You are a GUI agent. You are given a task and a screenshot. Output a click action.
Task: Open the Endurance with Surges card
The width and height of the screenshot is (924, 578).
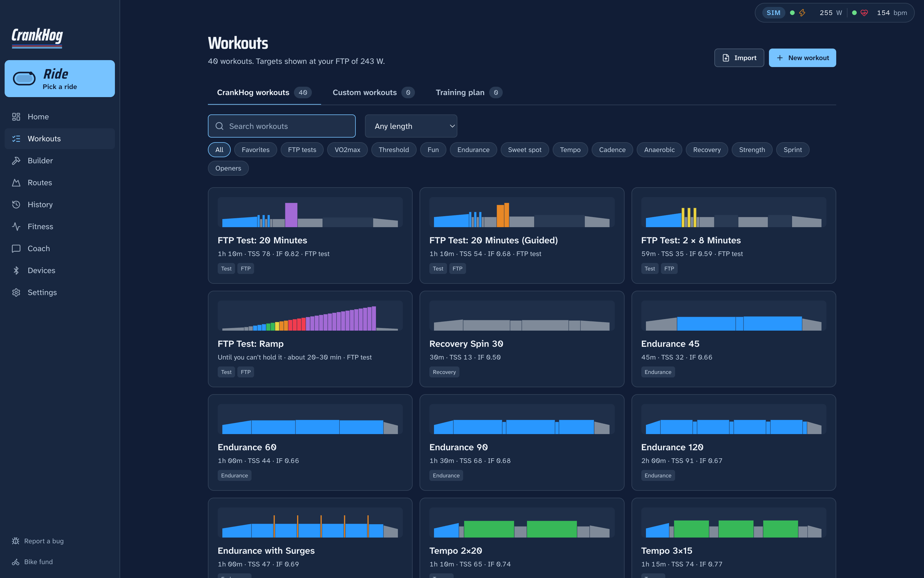point(310,538)
